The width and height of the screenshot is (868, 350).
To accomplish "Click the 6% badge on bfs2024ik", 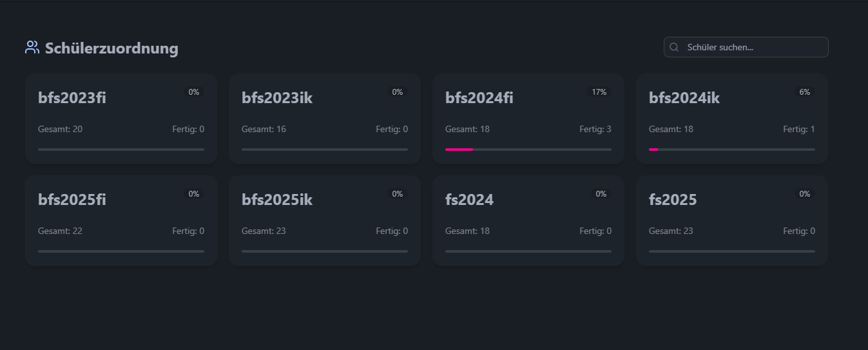I will [x=805, y=92].
